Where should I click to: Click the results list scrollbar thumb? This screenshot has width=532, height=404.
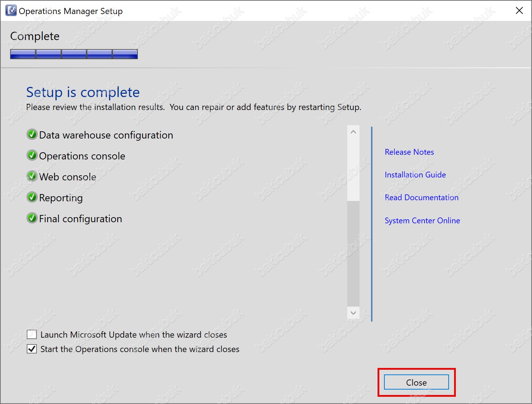[x=353, y=254]
